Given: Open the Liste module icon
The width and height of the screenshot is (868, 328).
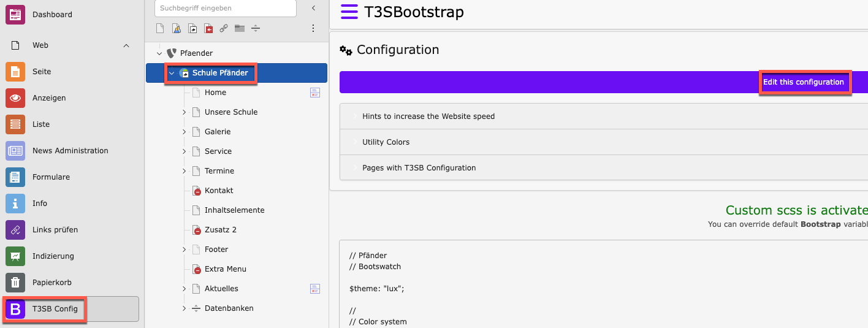Looking at the screenshot, I should point(15,124).
